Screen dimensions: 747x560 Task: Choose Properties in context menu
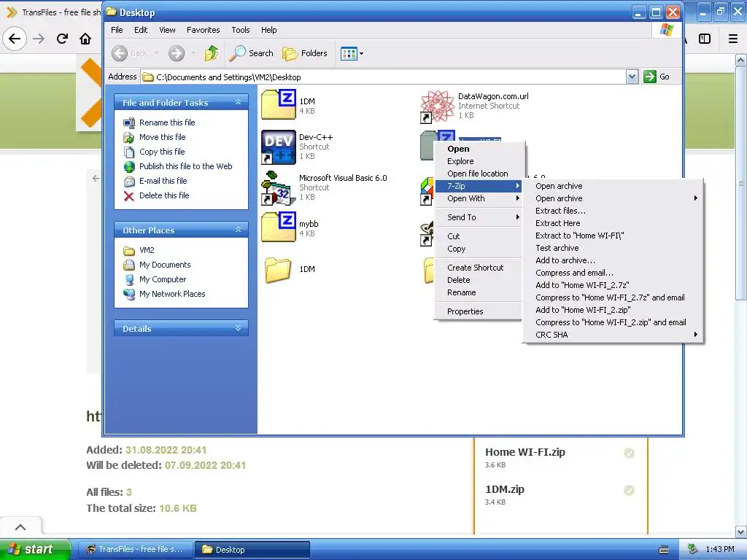[x=479, y=311]
